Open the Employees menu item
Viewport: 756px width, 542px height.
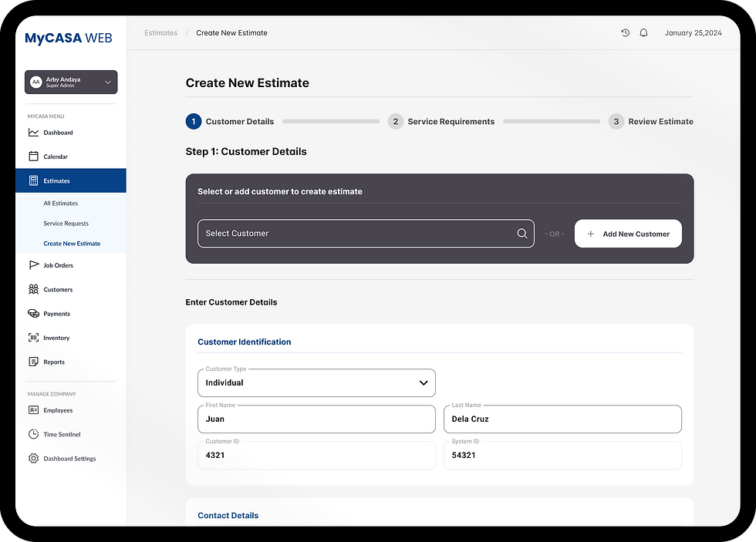tap(71, 410)
